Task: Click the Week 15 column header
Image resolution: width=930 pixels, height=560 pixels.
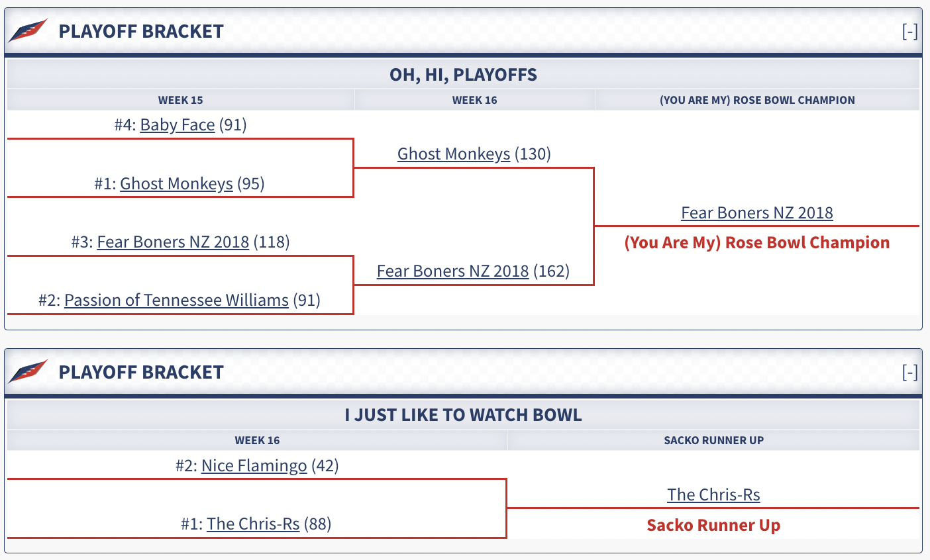Action: (180, 101)
